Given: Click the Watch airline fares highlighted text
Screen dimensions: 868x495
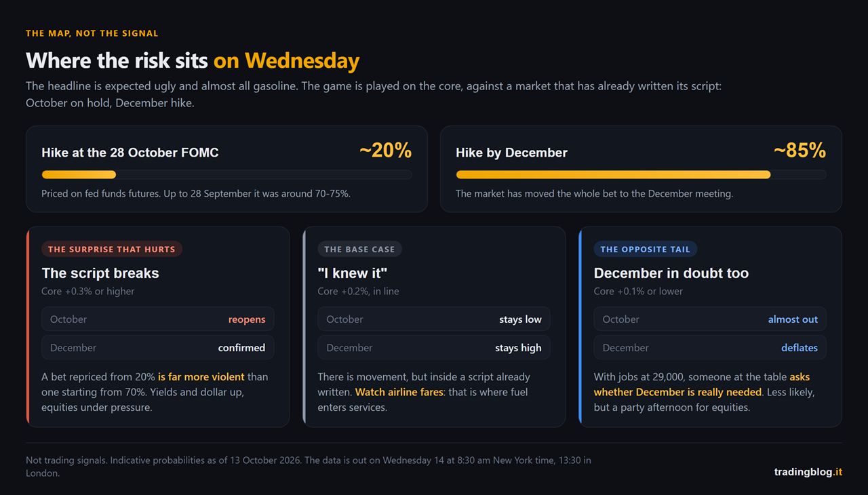Looking at the screenshot, I should coord(399,392).
